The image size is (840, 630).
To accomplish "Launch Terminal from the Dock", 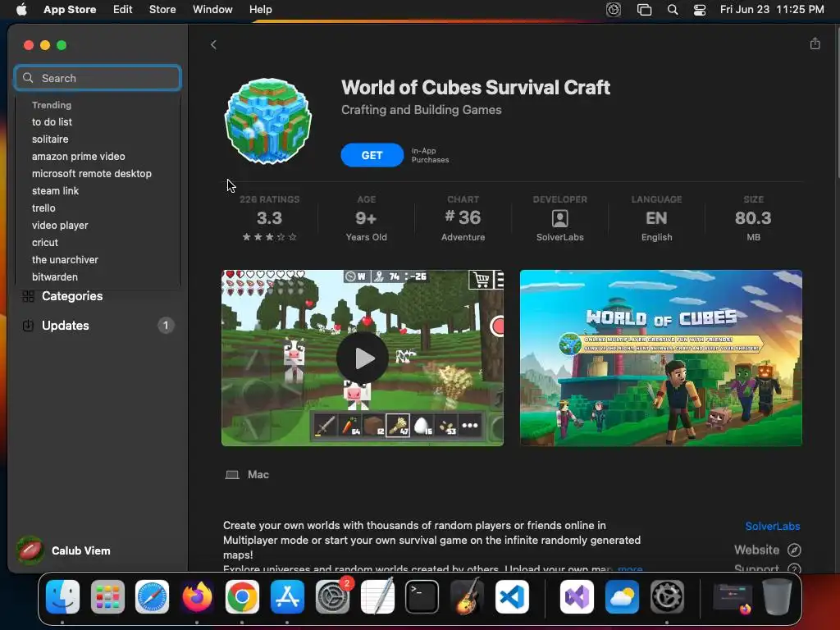I will click(x=422, y=596).
